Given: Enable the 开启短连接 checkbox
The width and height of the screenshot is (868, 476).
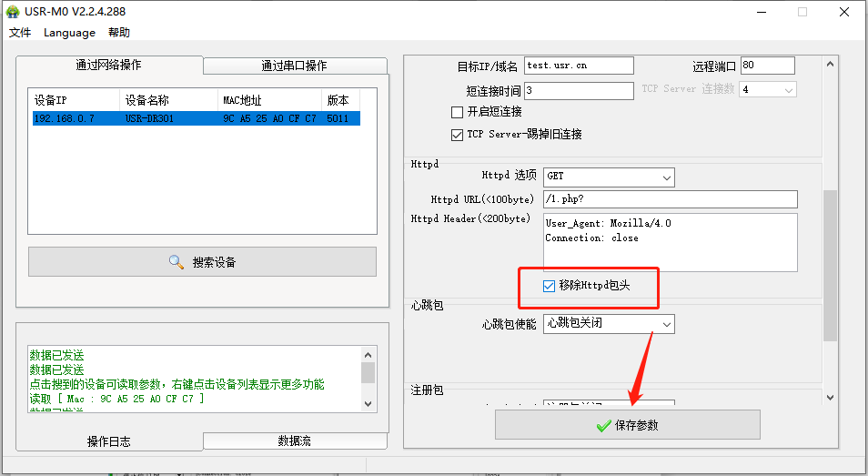Looking at the screenshot, I should click(x=458, y=112).
